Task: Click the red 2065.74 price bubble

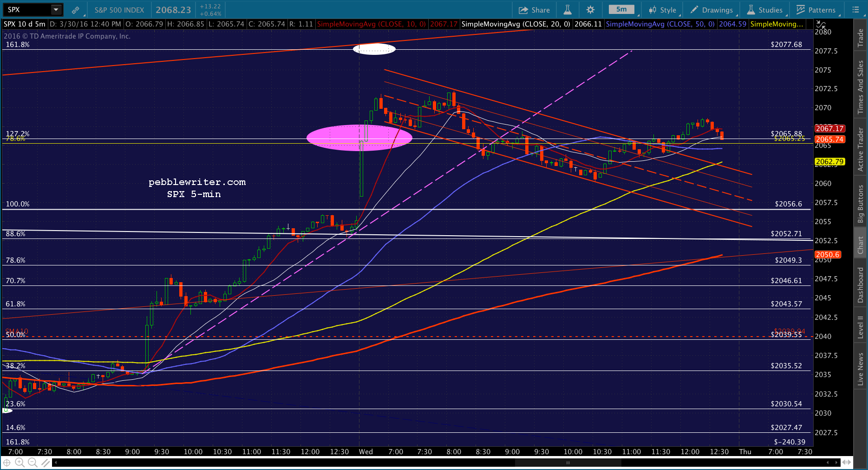Action: pos(829,139)
